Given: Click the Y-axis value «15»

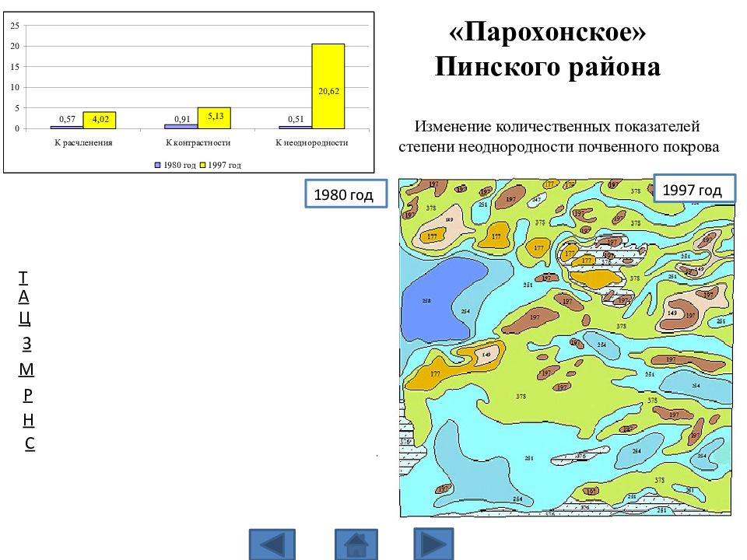Looking at the screenshot, I should click(16, 67).
